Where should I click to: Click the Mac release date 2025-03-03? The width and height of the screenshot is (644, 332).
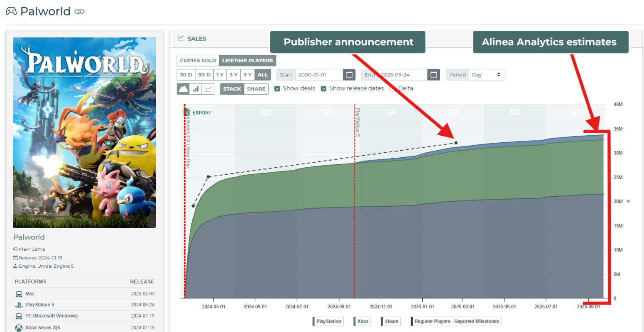(x=142, y=294)
